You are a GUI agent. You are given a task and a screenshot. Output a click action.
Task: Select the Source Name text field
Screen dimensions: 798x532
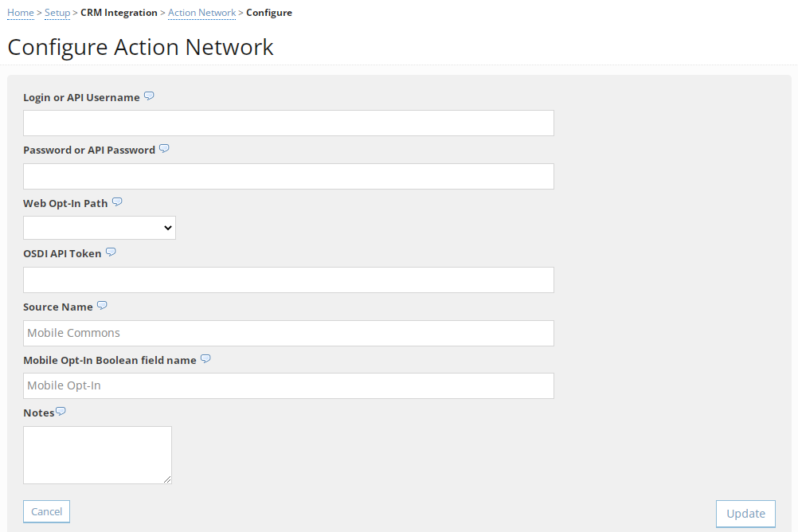288,332
